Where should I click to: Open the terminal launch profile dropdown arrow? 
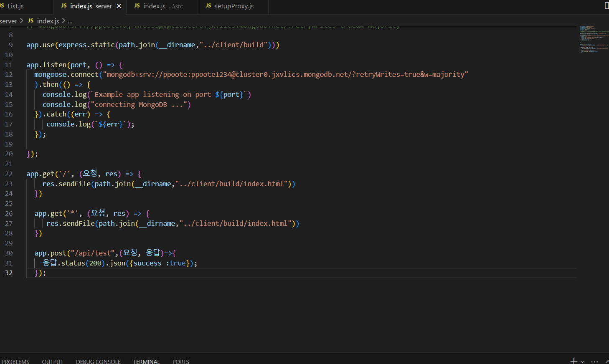click(583, 361)
